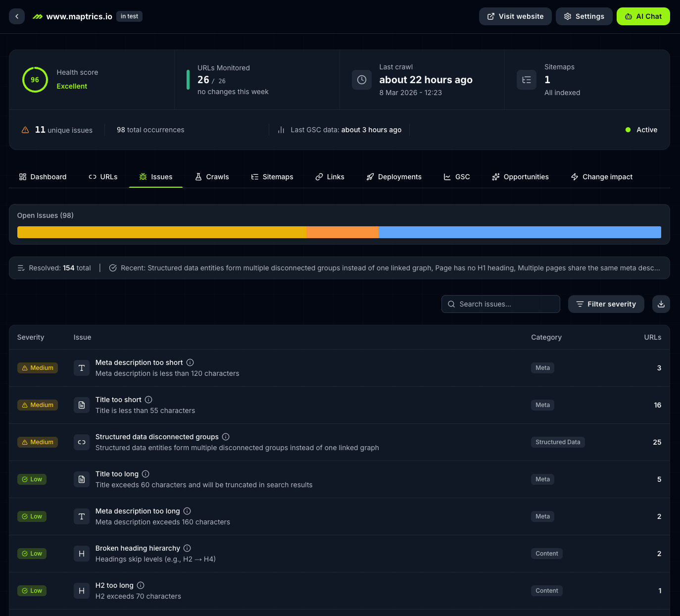Click the unique issues warning triangle
The image size is (680, 616).
click(x=25, y=130)
